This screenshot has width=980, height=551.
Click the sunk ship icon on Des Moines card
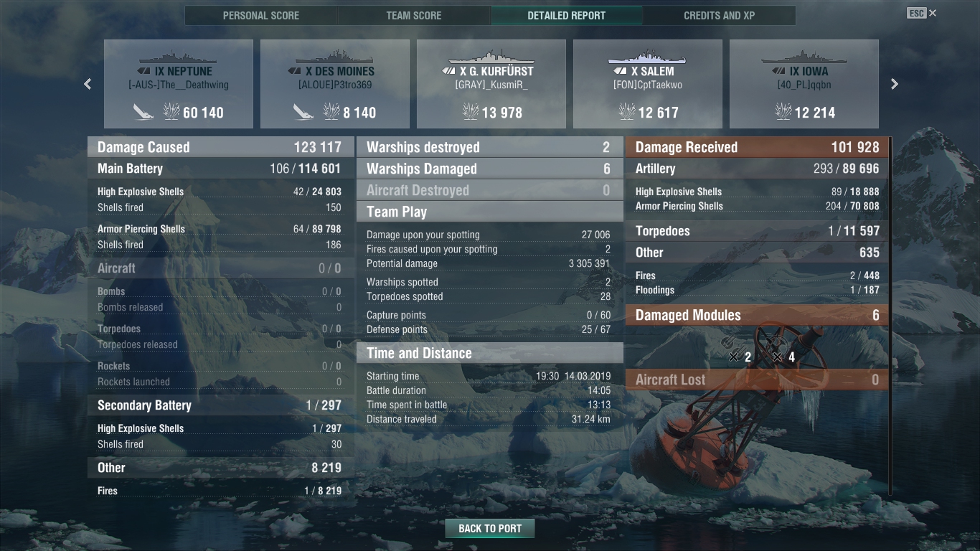303,112
